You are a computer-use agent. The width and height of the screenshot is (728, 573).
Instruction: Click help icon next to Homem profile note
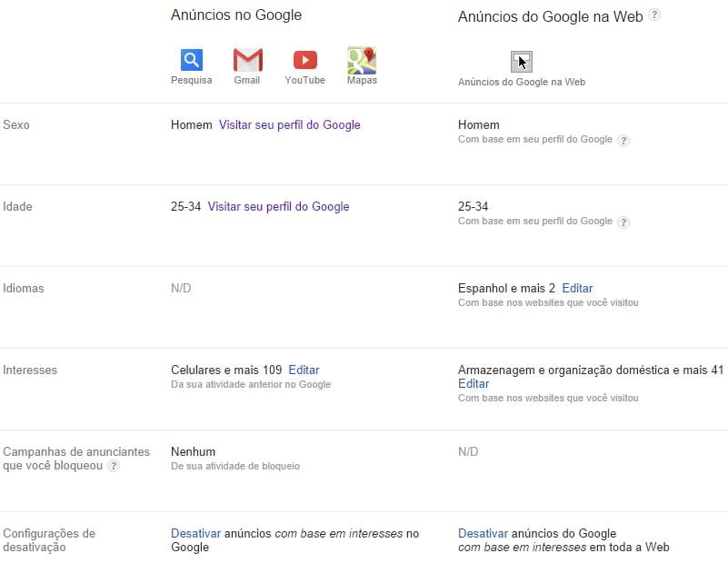(623, 141)
